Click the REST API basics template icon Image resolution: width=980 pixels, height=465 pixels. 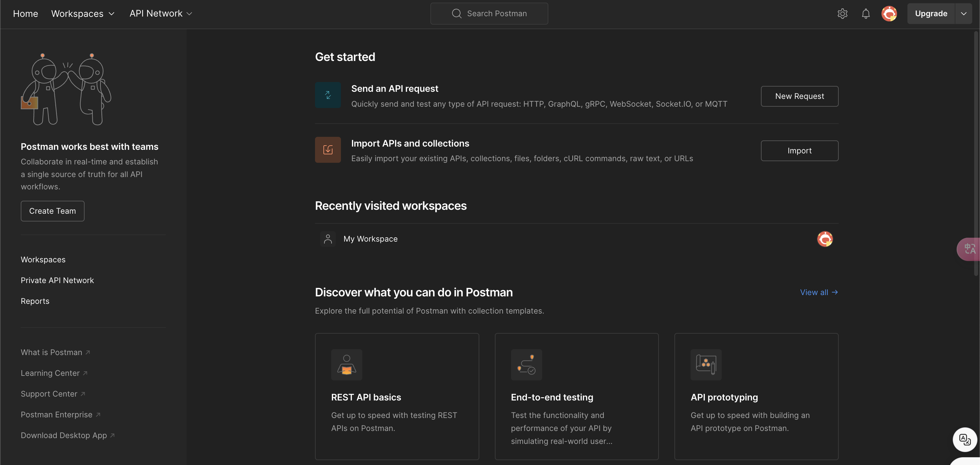[346, 364]
